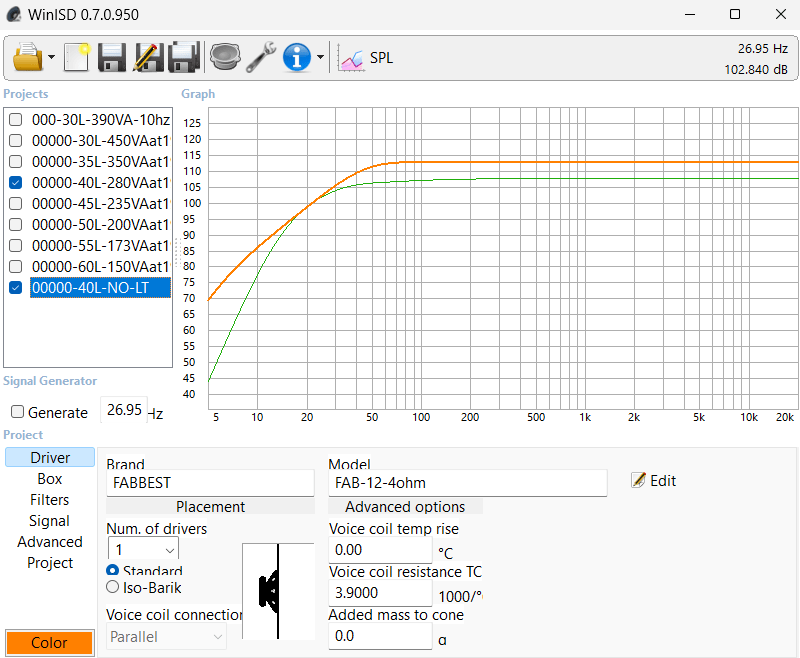
Task: Expand the open-file dropdown arrow
Action: point(52,57)
